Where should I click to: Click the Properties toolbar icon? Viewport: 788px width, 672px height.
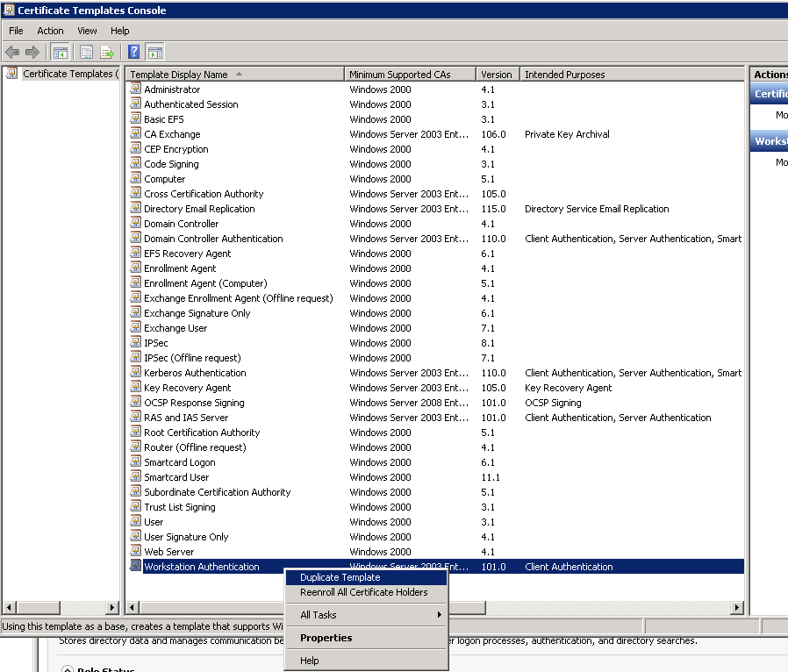pyautogui.click(x=87, y=52)
